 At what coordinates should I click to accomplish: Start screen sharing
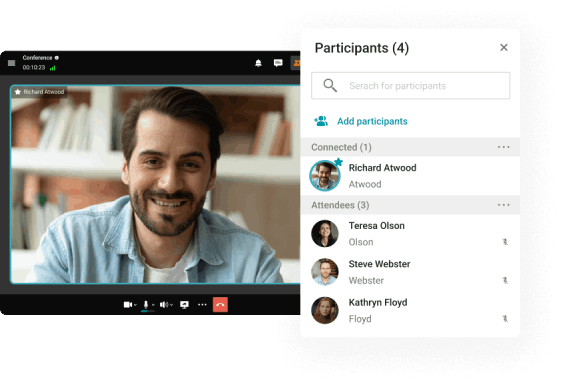(184, 305)
